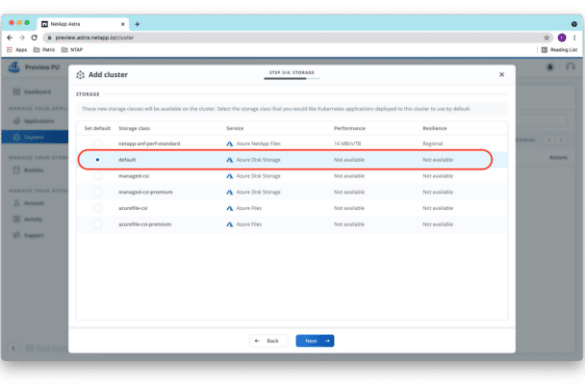Click Azure icon in azurefile-csi-premium row
This screenshot has height=390, width=585.
click(229, 224)
